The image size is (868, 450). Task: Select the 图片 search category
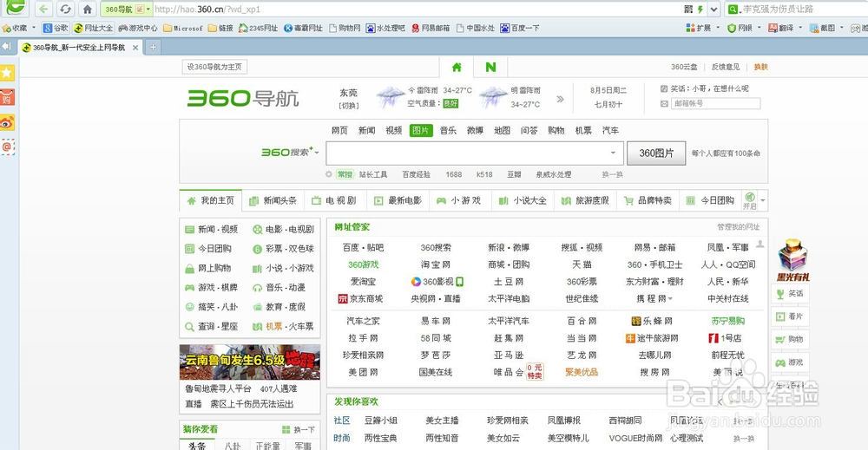(x=421, y=130)
